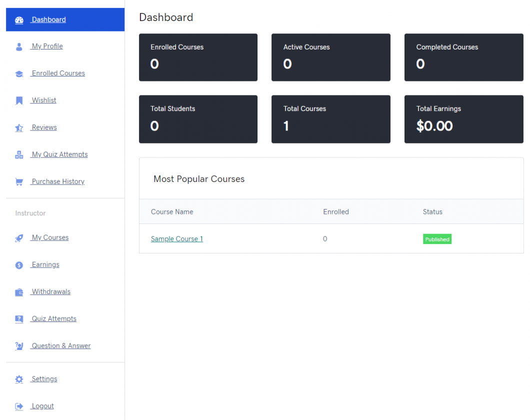Click the Wishlist bookmark icon
The width and height of the screenshot is (530, 420).
click(x=19, y=100)
